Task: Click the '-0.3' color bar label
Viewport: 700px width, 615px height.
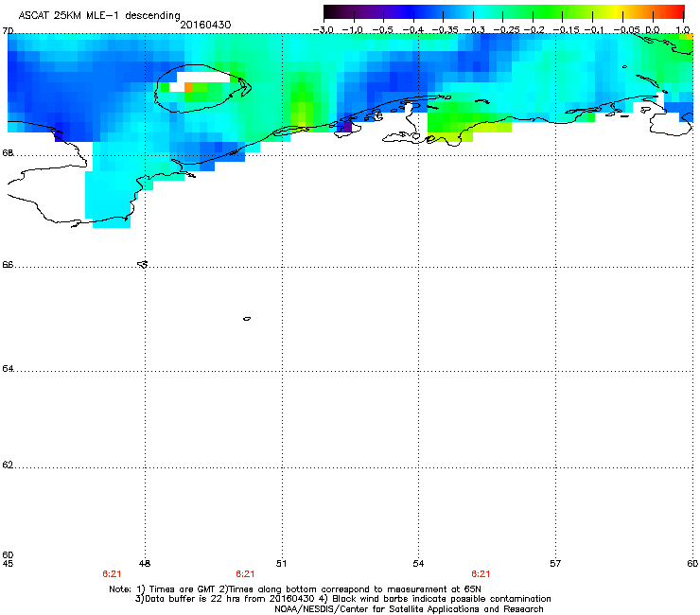Action: click(474, 30)
